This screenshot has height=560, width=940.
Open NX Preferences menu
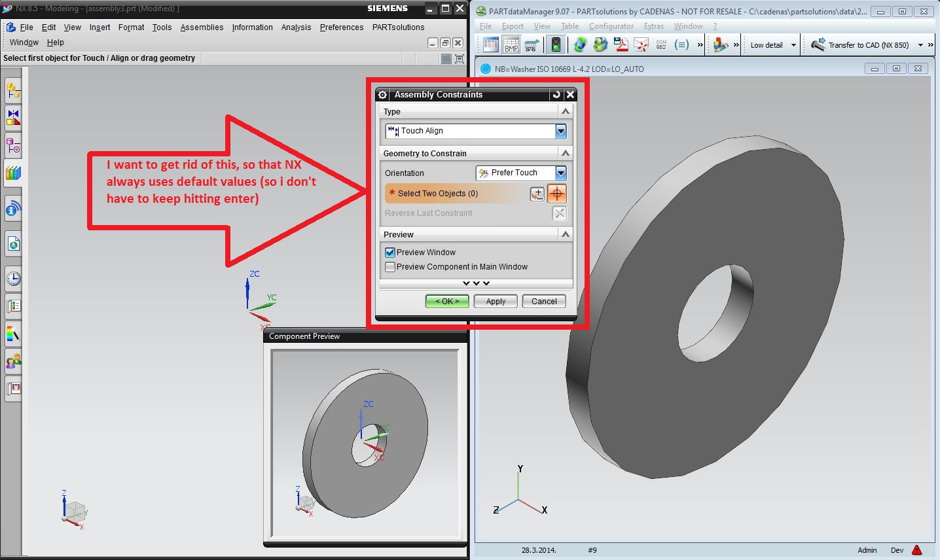(x=342, y=27)
